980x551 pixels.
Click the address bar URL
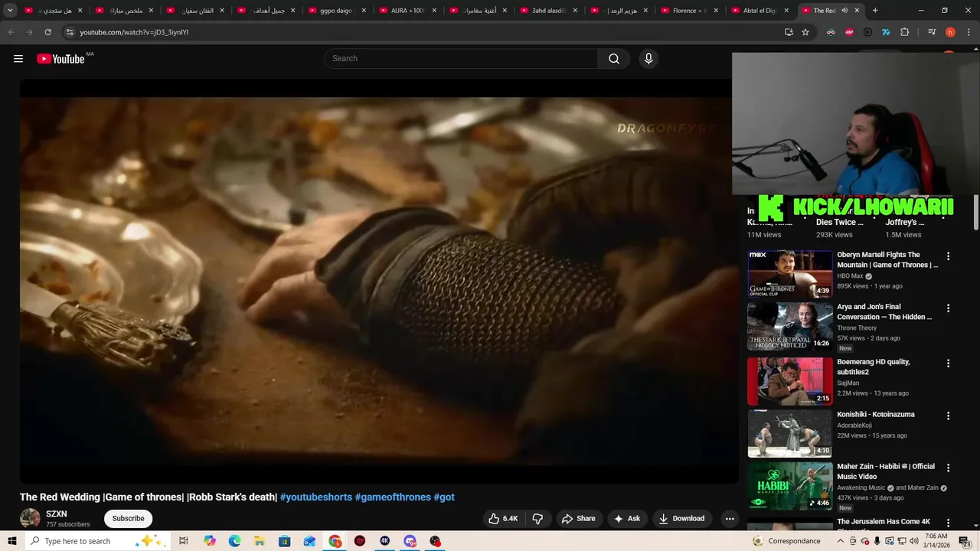click(x=134, y=32)
